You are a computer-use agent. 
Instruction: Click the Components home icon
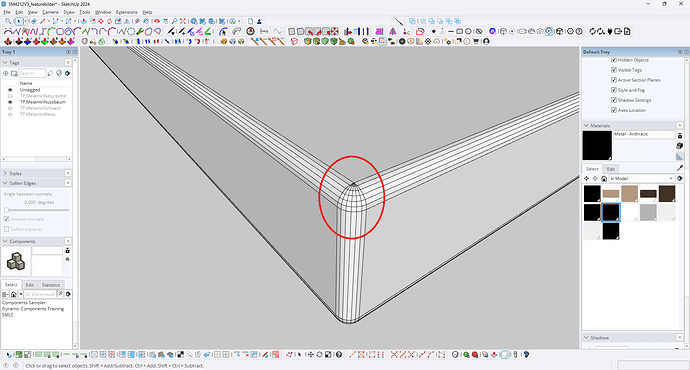[14, 294]
